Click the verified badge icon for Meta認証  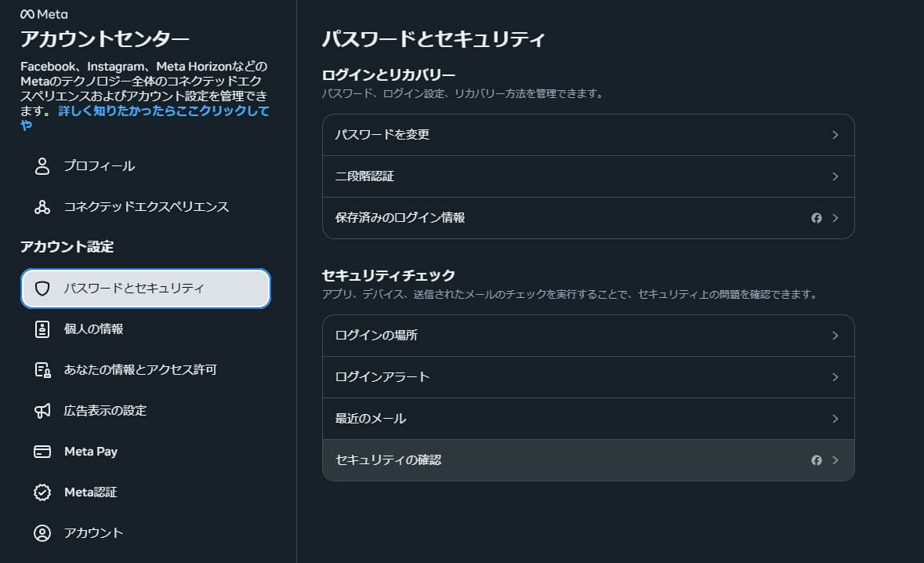(x=42, y=492)
